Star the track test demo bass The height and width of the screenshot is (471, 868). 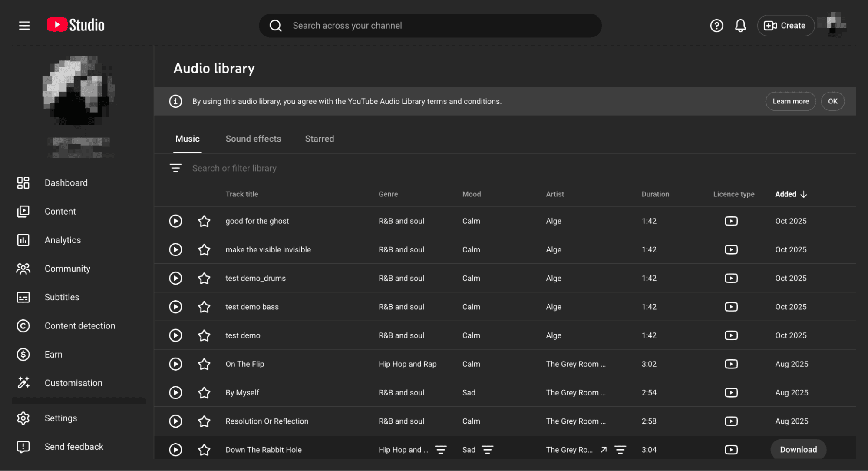click(x=204, y=306)
